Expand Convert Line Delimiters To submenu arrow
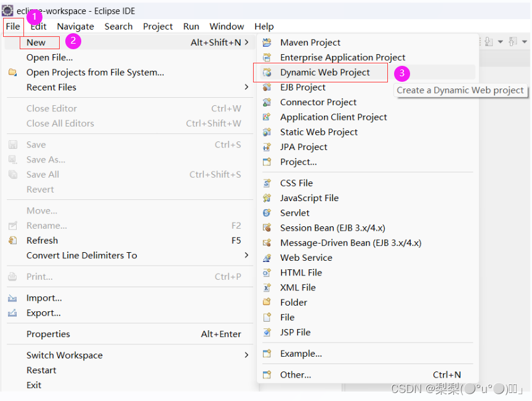Image resolution: width=532 pixels, height=401 pixels. 247,255
